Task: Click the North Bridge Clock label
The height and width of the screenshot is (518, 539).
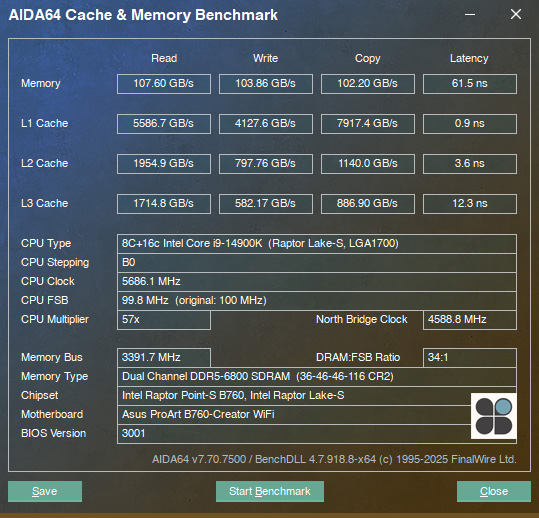Action: pos(362,320)
